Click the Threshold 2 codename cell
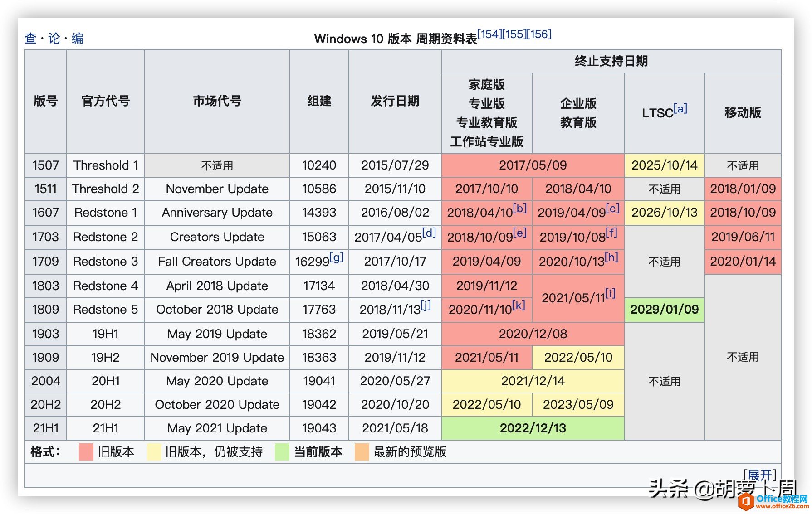812x514 pixels. 106,189
